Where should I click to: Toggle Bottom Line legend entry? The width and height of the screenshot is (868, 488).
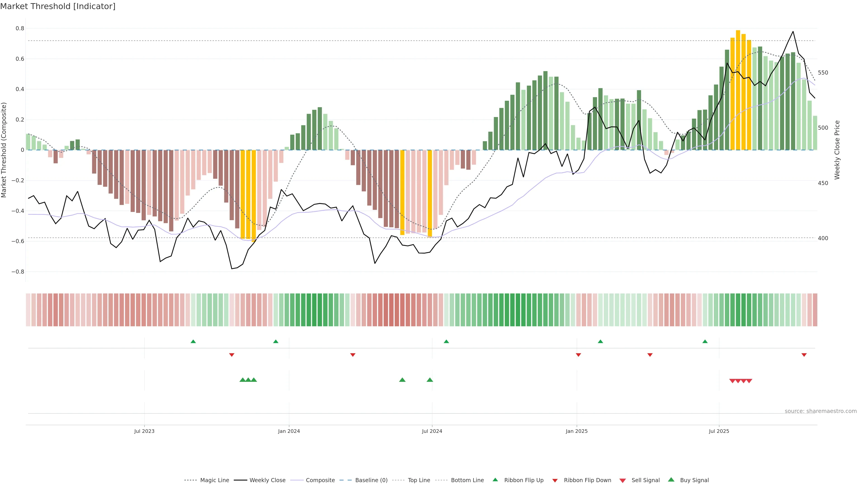[467, 480]
